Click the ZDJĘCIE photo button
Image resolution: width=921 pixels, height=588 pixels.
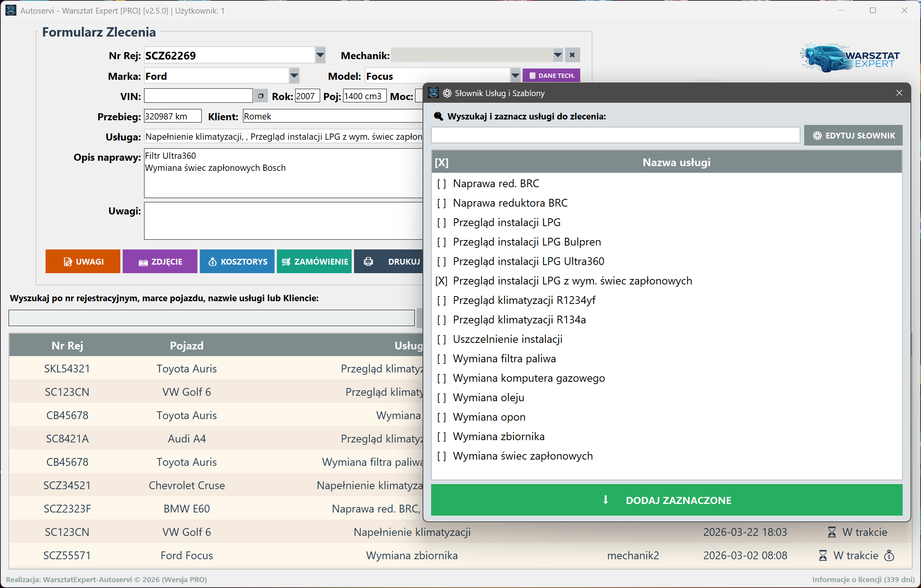[x=160, y=262]
